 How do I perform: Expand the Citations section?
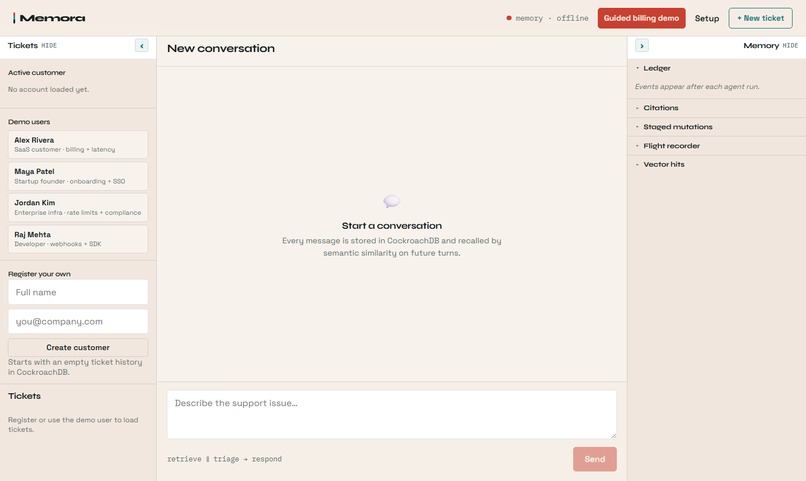(717, 108)
